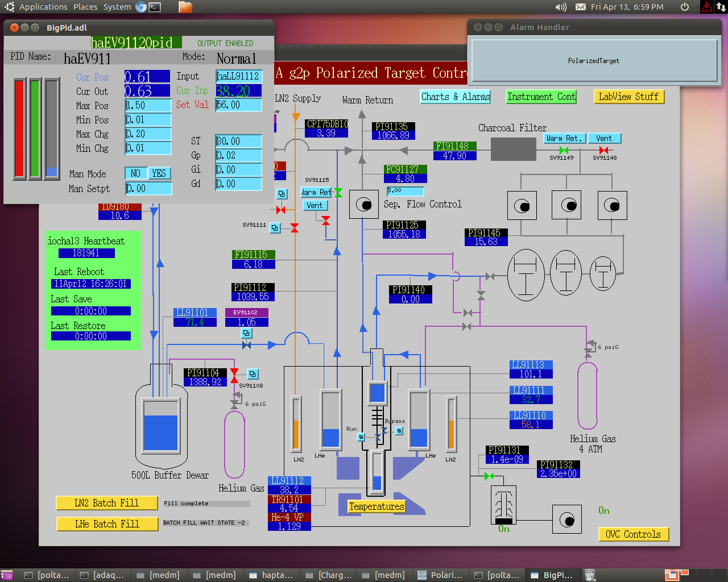Click the Vent button under SV91115

pos(315,205)
